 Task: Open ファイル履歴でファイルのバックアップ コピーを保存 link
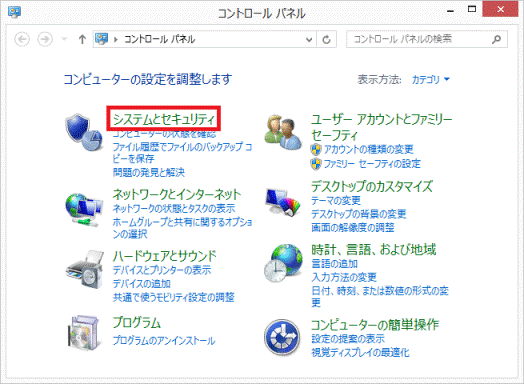tap(182, 152)
